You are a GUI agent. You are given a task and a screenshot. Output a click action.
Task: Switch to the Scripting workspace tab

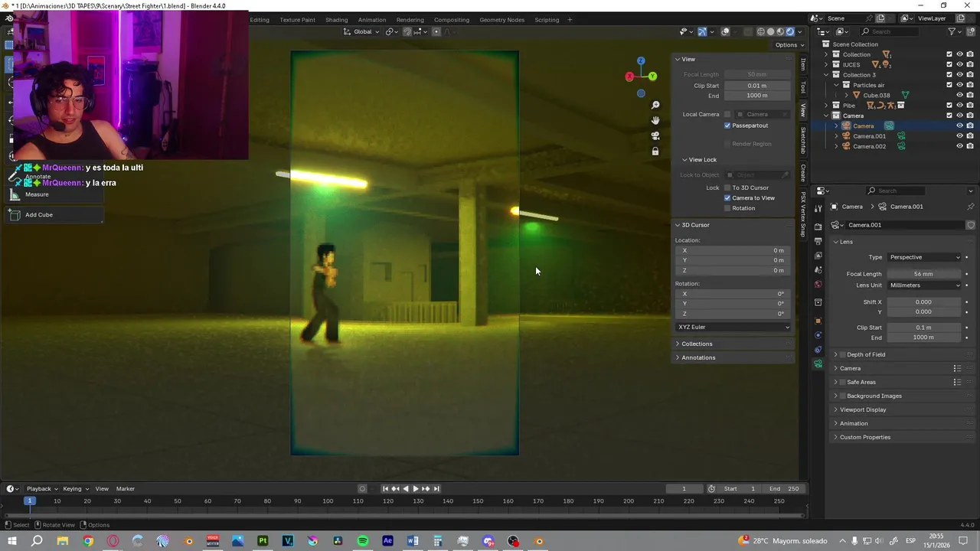tap(547, 20)
